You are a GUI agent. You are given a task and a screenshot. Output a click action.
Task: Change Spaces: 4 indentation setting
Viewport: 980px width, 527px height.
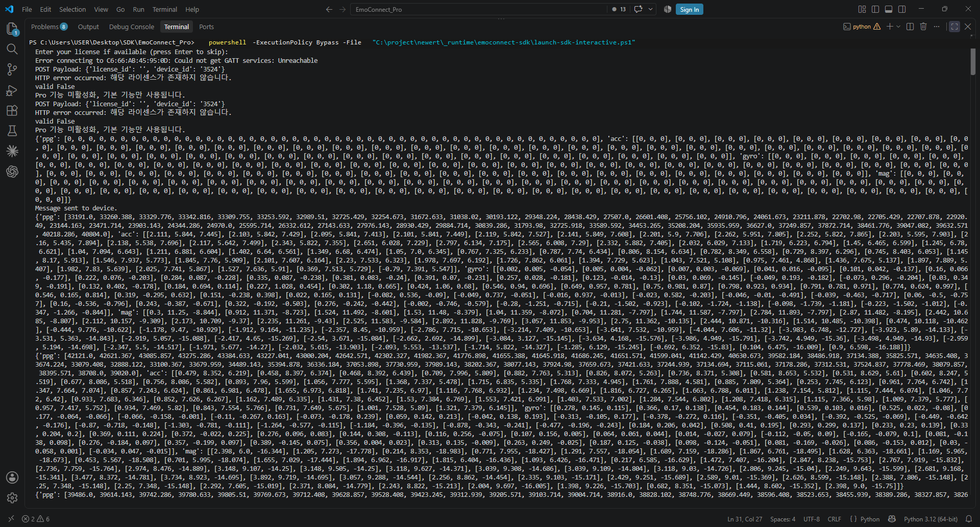(782, 519)
